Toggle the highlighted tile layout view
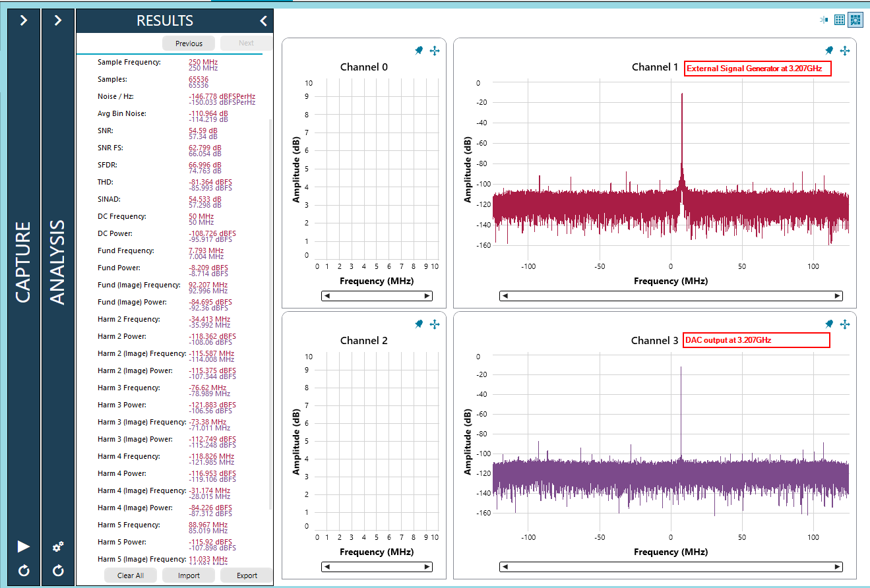 [855, 20]
